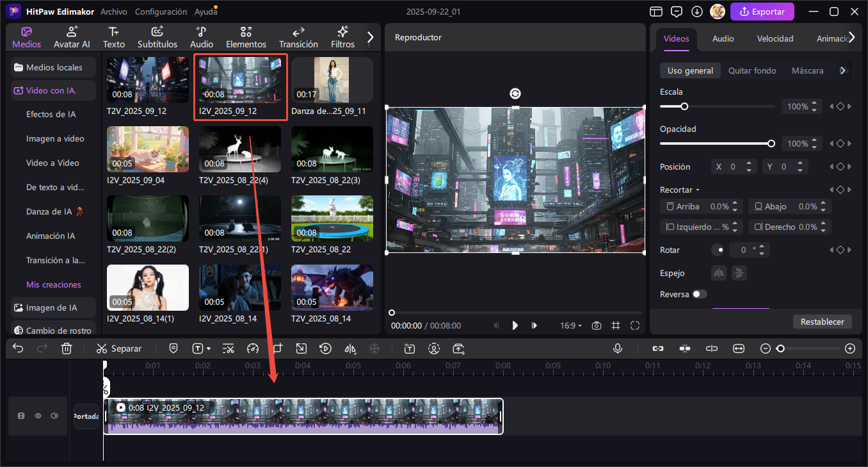Click the microphone voice-over icon
Screen dimensions: 868x467
(618, 348)
